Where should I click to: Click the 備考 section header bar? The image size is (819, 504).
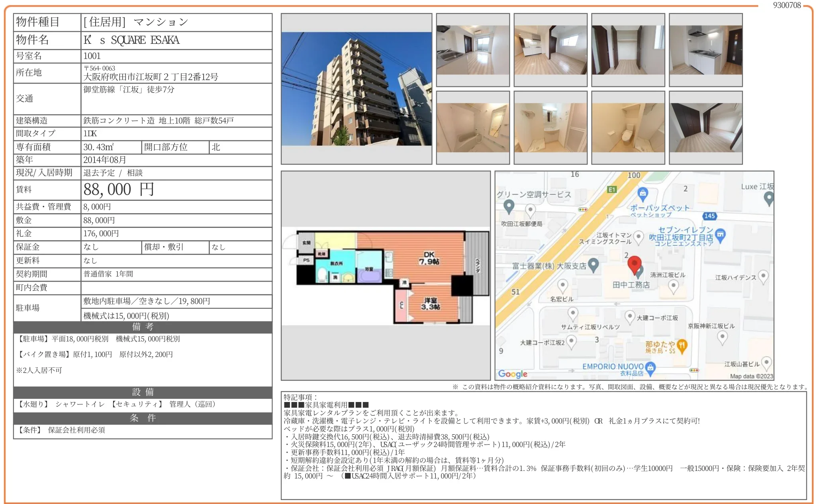point(143,327)
